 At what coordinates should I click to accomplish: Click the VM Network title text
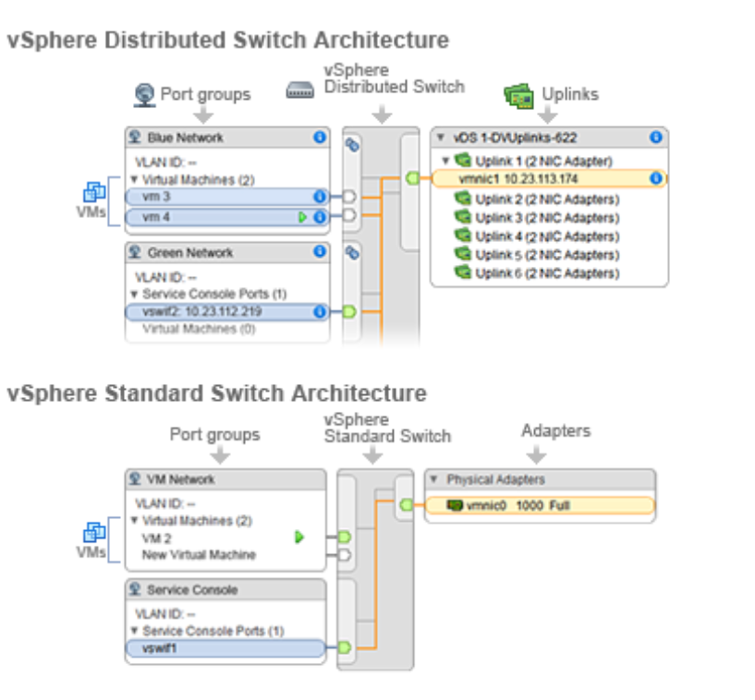pyautogui.click(x=180, y=479)
